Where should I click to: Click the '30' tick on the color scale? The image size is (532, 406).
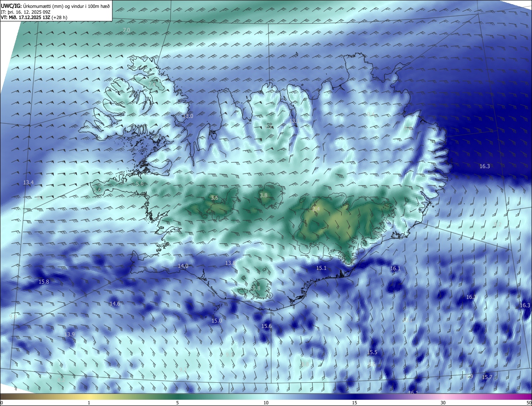(443, 403)
